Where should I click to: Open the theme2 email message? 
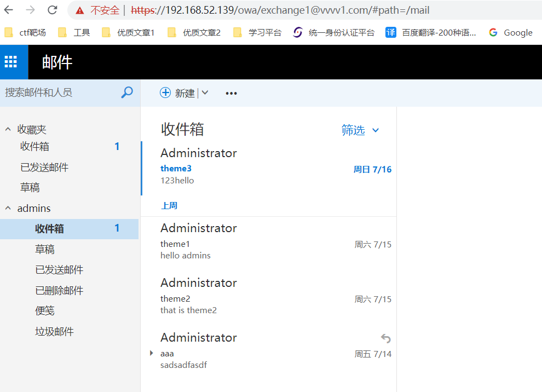click(x=268, y=298)
